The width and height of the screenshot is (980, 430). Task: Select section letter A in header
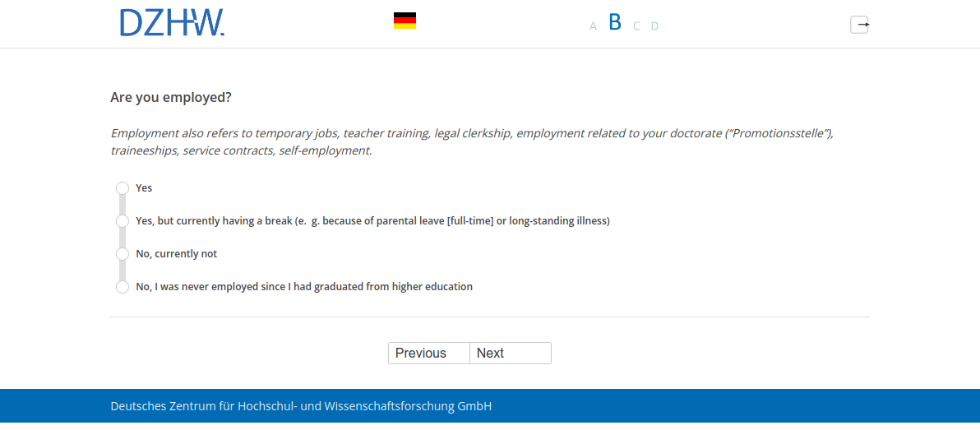coord(593,26)
